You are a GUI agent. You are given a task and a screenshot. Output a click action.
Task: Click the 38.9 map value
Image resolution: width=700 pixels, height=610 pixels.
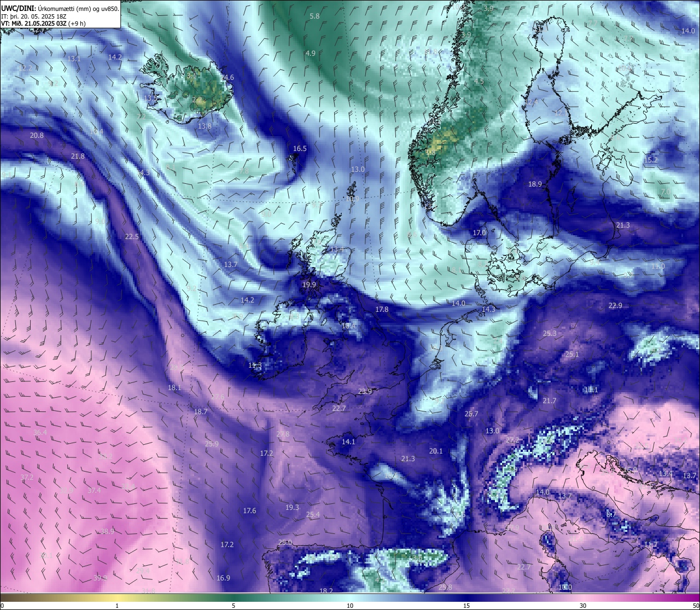(107, 531)
